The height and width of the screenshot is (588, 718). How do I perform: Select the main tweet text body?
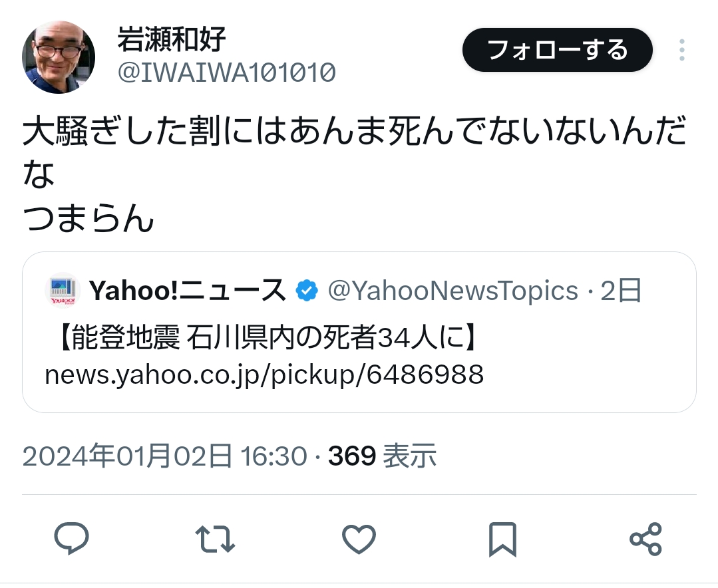pyautogui.click(x=355, y=174)
